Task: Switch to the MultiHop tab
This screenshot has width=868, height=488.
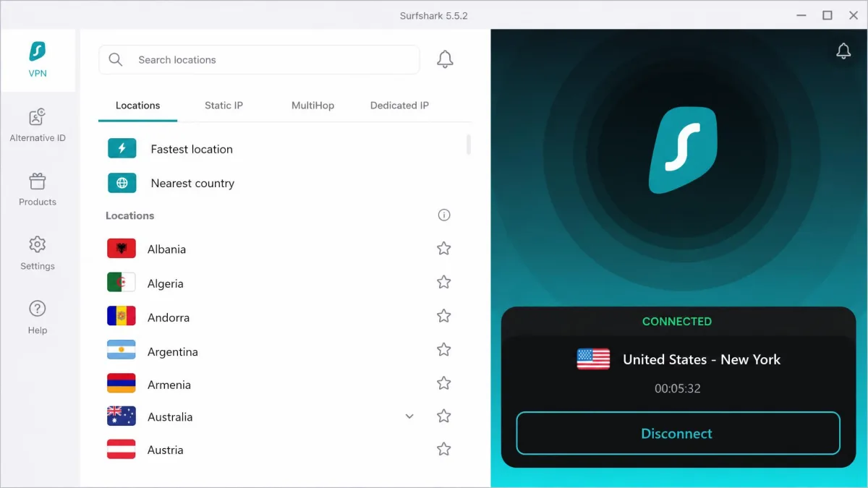Action: [x=312, y=106]
